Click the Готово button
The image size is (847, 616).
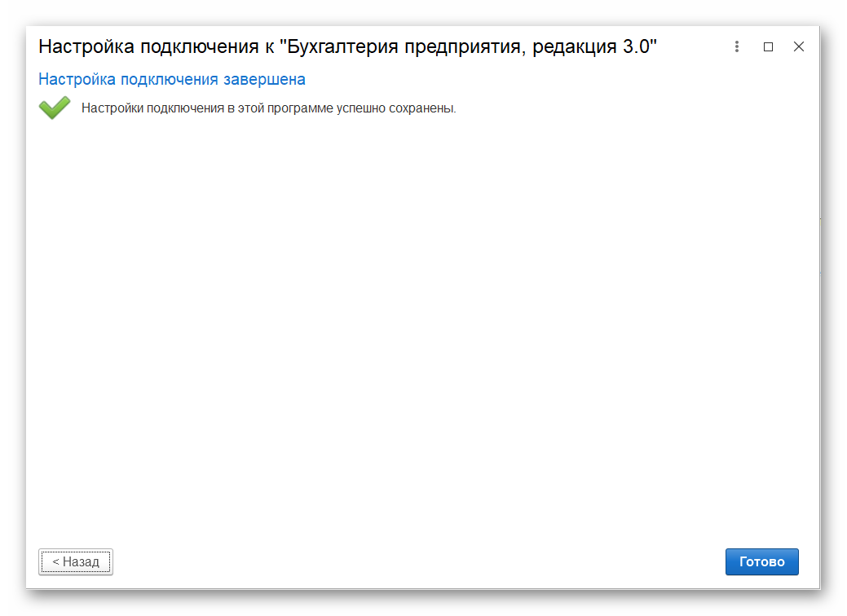(x=761, y=561)
